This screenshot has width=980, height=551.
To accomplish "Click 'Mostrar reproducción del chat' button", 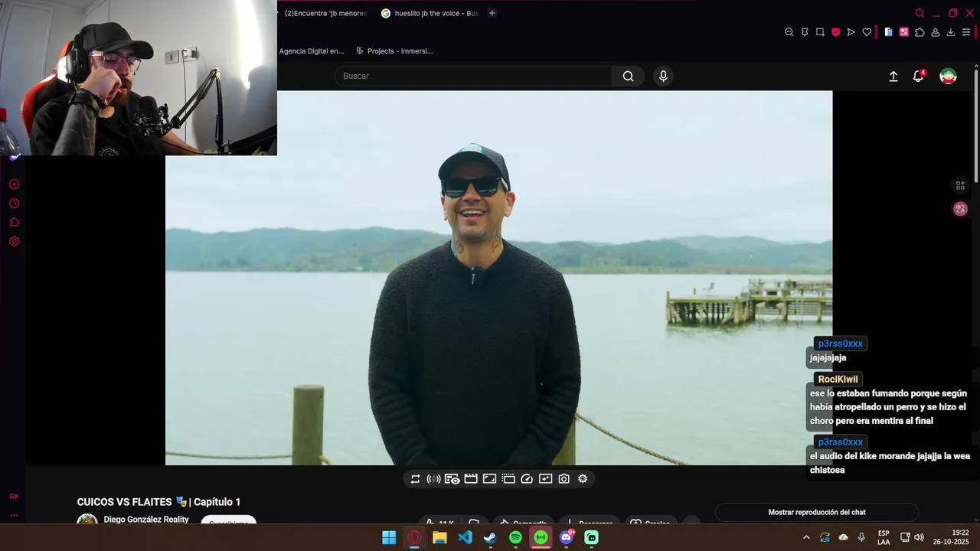I will pos(817,512).
